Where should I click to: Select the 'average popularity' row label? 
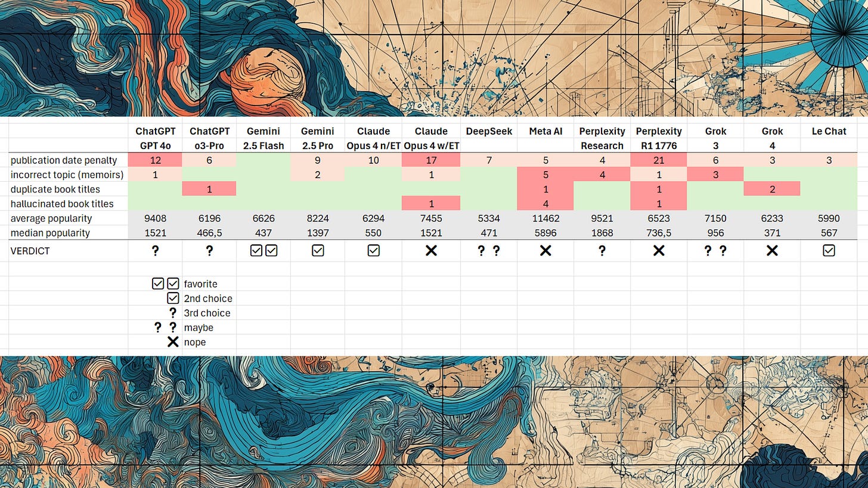click(51, 218)
